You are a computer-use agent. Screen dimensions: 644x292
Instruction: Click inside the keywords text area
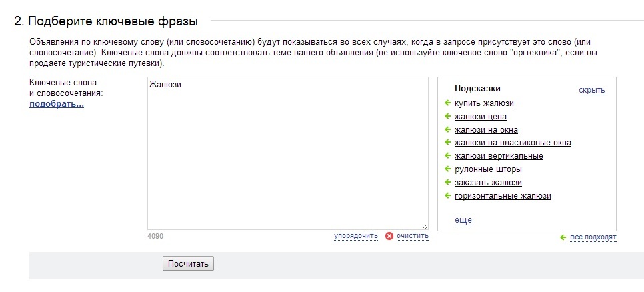[x=287, y=153]
